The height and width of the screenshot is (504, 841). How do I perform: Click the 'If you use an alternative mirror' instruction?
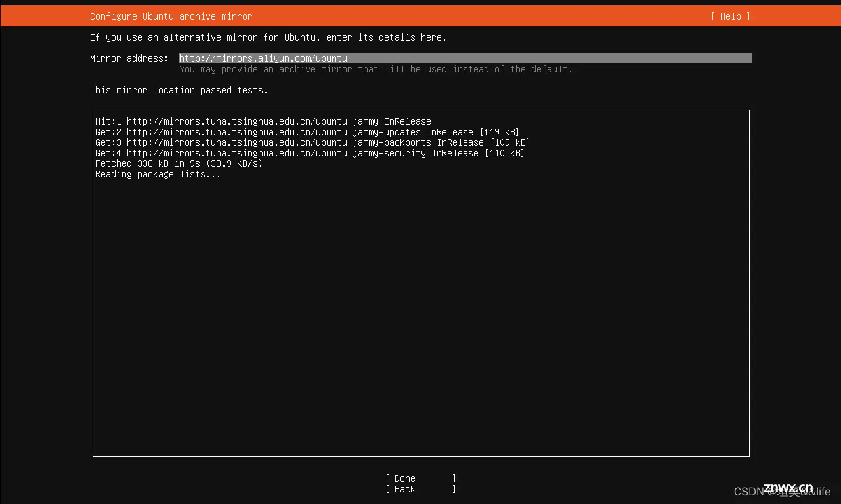pos(269,37)
